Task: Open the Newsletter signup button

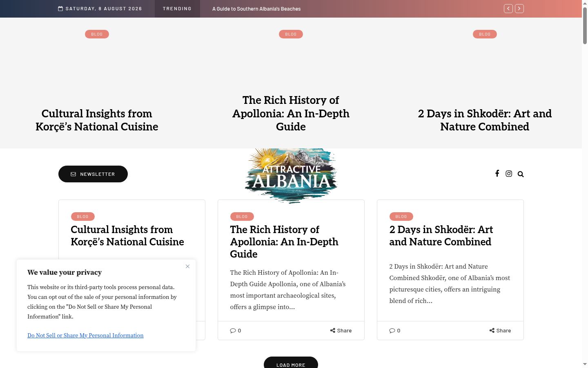Action: tap(93, 174)
